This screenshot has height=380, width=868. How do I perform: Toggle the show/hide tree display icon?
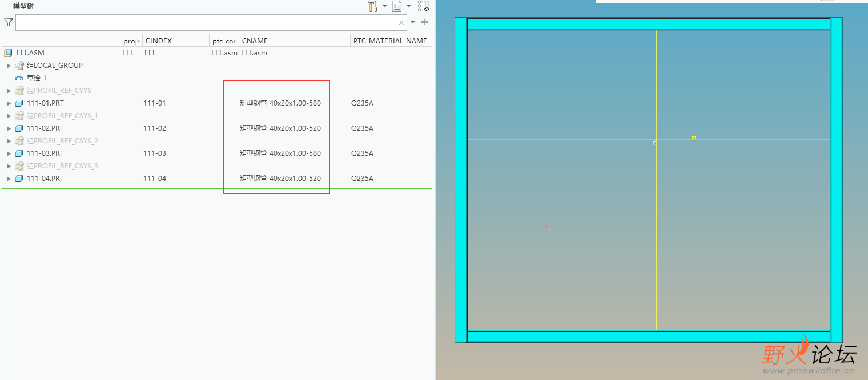click(423, 6)
